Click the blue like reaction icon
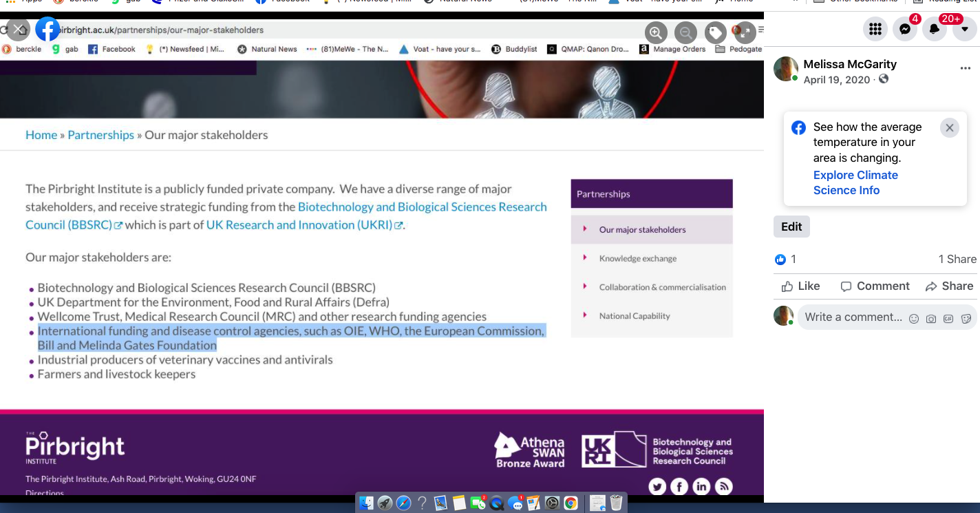The image size is (980, 513). point(780,259)
